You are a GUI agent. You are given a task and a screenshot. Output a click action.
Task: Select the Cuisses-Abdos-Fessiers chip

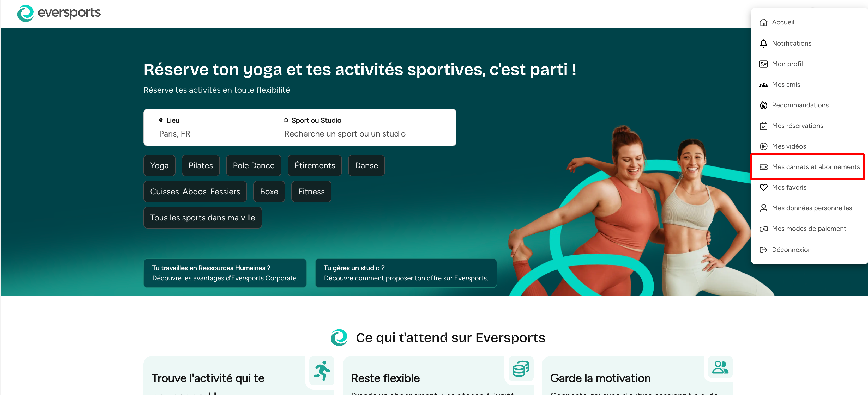(195, 191)
